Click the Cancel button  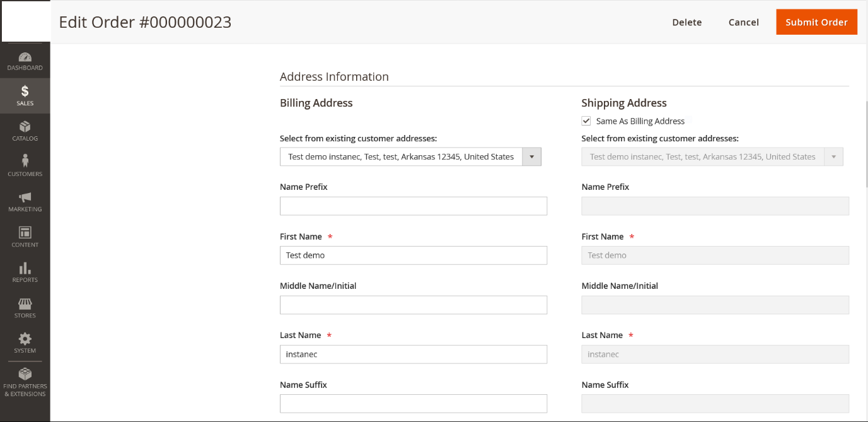743,22
